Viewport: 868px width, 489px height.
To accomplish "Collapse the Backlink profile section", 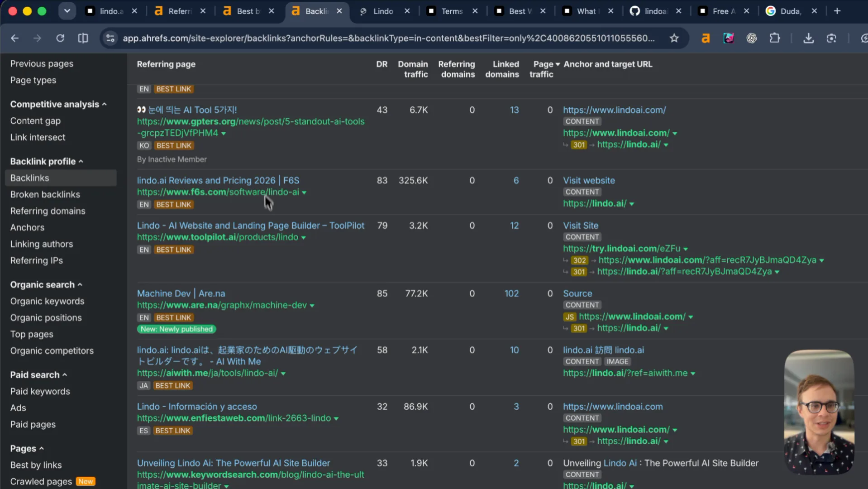I will click(47, 162).
